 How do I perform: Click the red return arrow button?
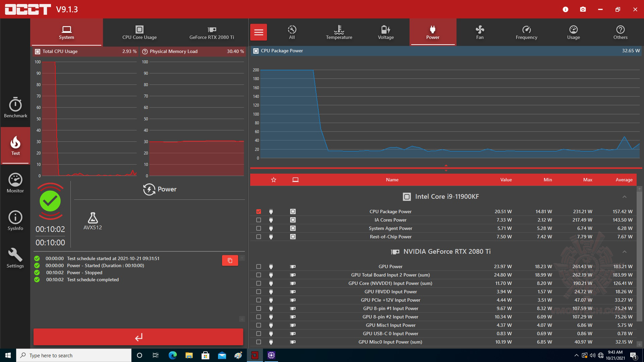point(138,337)
